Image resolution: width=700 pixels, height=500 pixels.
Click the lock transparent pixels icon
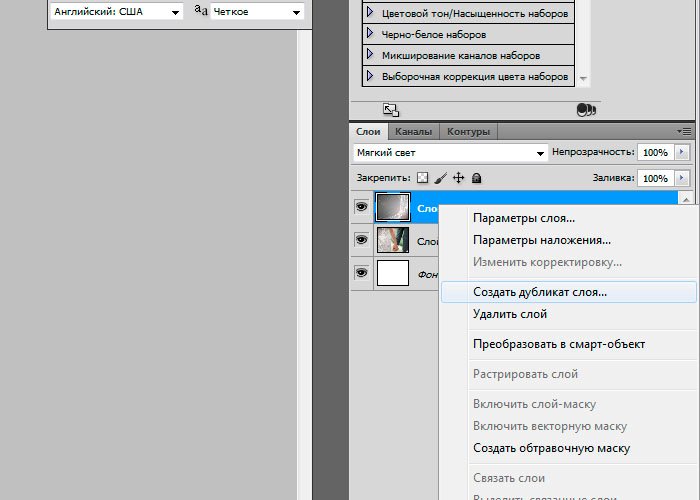(422, 178)
